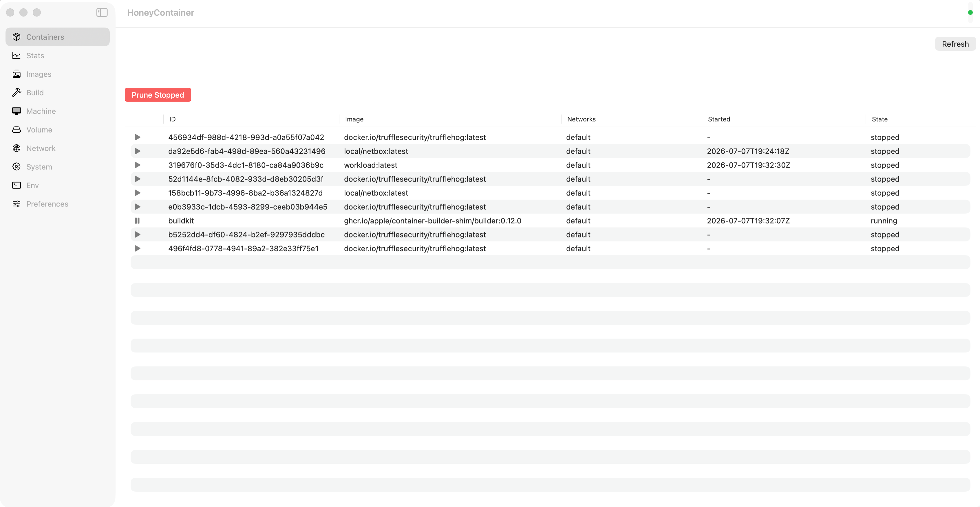Open the Machine section
The width and height of the screenshot is (980, 507).
[57, 111]
